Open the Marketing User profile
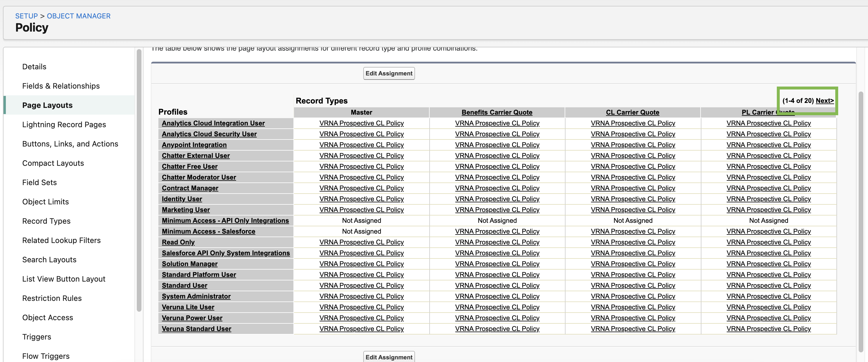The height and width of the screenshot is (362, 868). (186, 209)
